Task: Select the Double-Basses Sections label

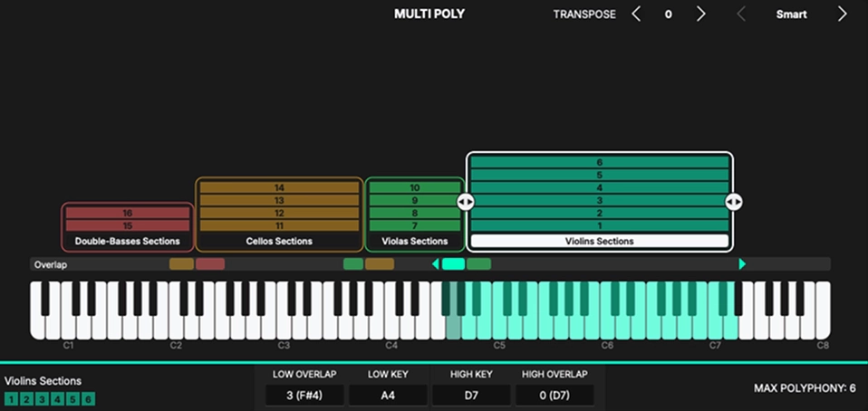Action: tap(128, 241)
